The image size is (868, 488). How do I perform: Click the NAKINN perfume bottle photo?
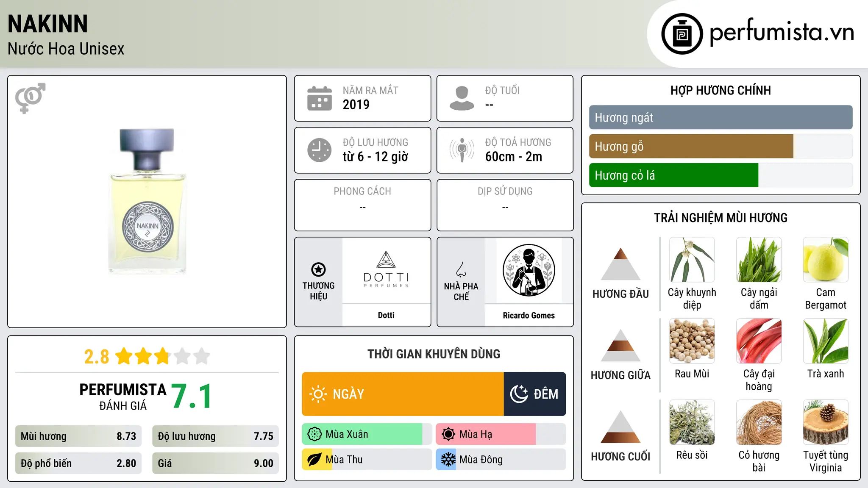[x=147, y=201]
